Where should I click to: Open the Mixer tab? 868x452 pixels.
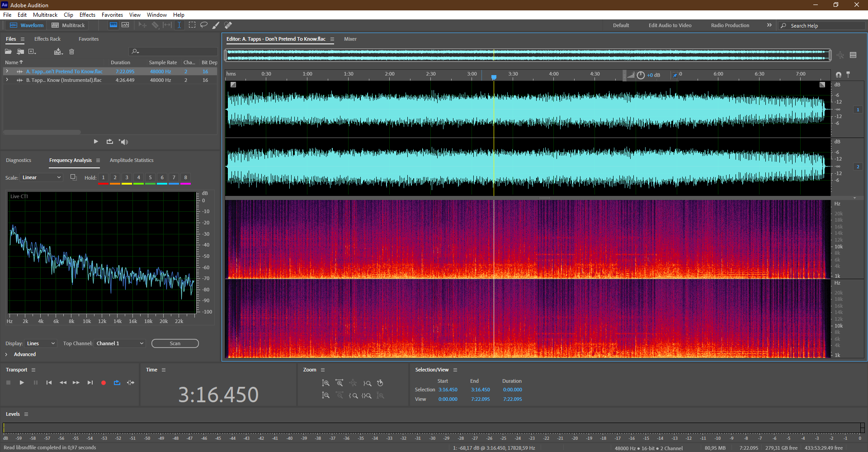point(350,39)
